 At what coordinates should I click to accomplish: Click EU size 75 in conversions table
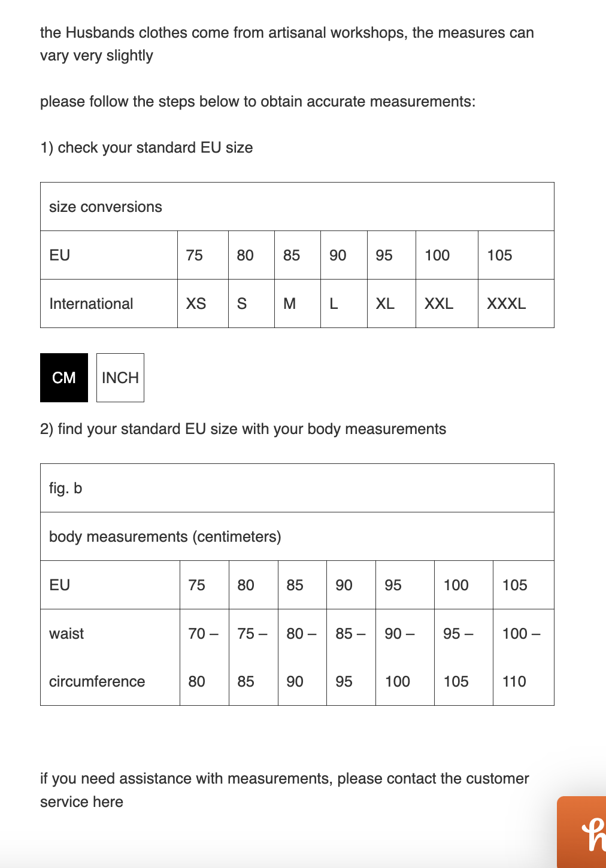pos(203,255)
